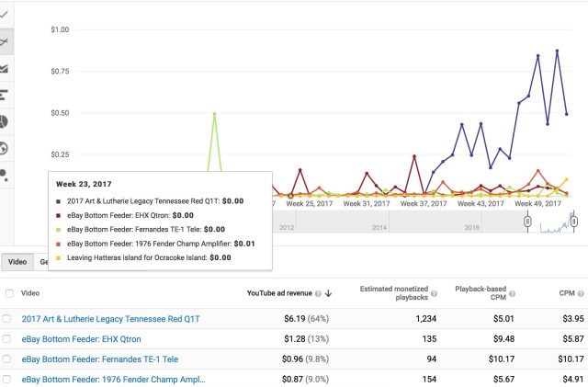Select the bar chart view icon
This screenshot has width=588, height=387.
6,95
